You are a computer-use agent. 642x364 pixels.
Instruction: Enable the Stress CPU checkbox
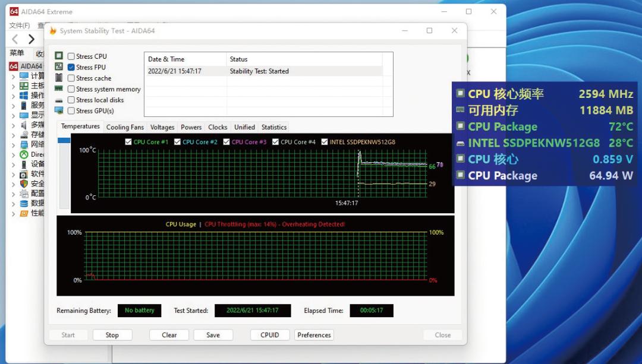click(x=71, y=56)
